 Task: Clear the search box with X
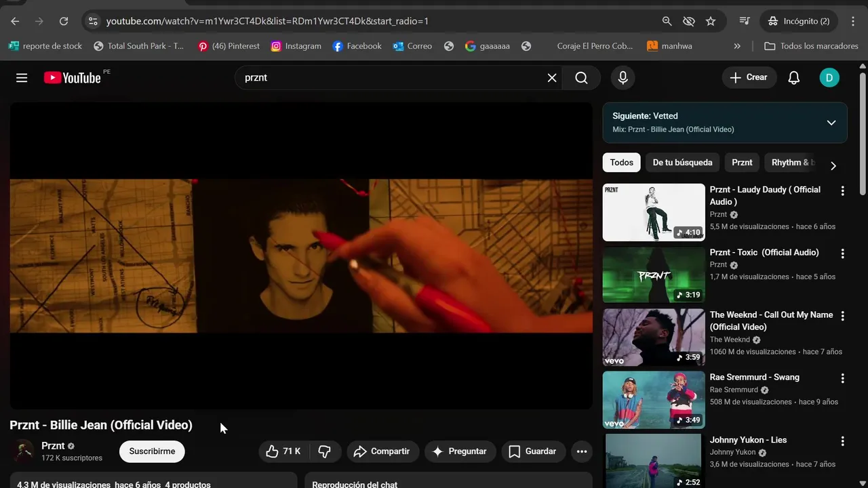552,78
